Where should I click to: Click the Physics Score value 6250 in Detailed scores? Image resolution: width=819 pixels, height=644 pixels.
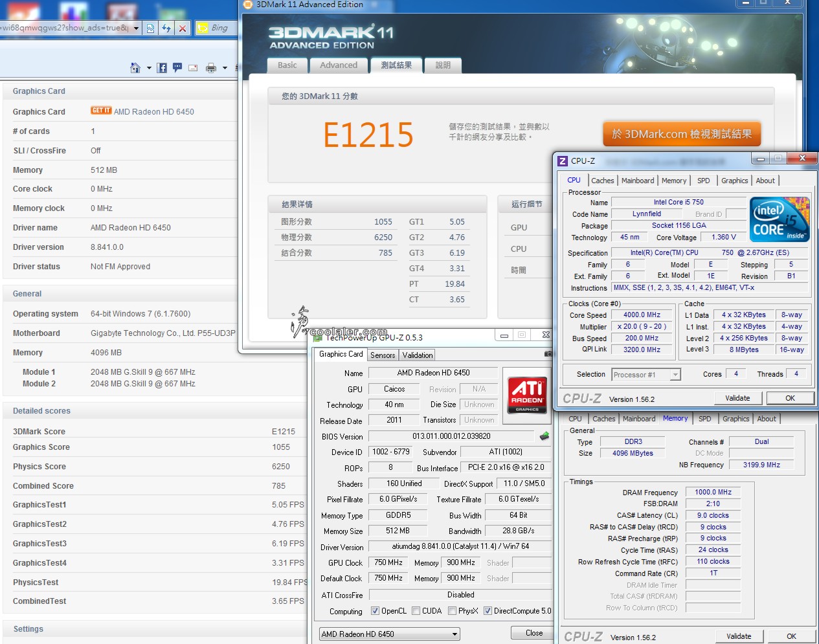[x=281, y=467]
